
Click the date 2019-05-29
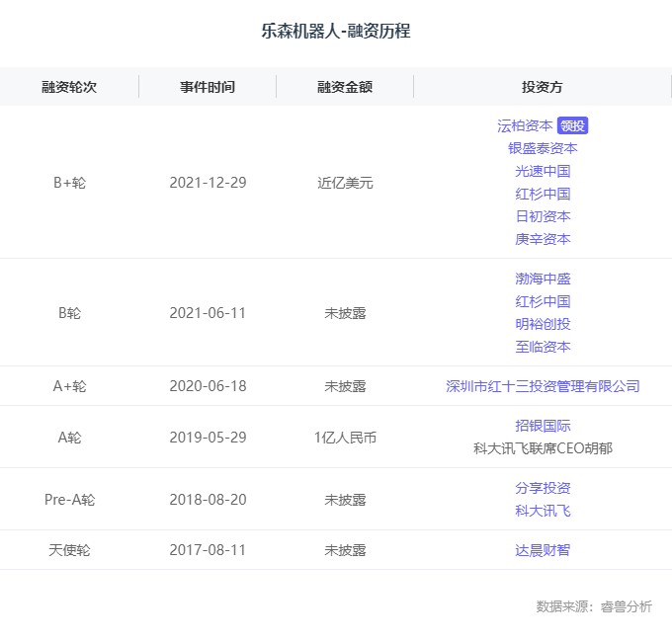click(208, 438)
